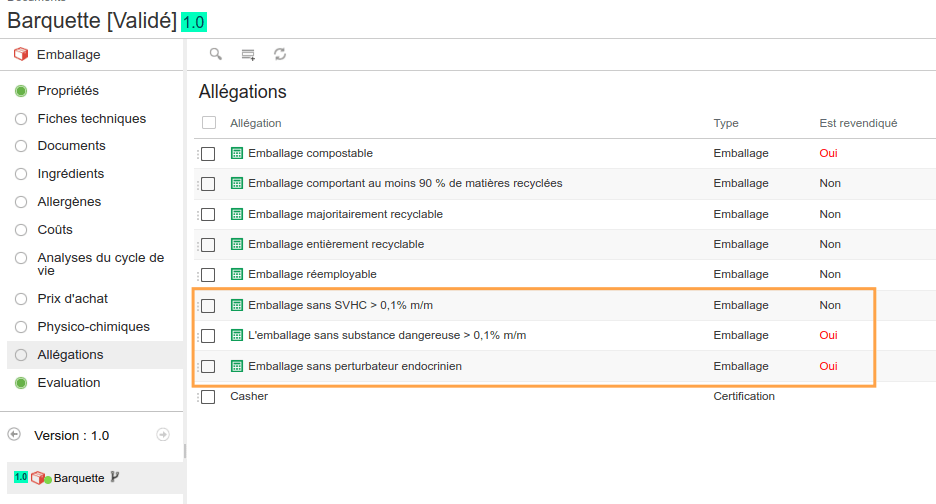
Task: Click the green 1.0 version badge in title
Action: tap(194, 22)
